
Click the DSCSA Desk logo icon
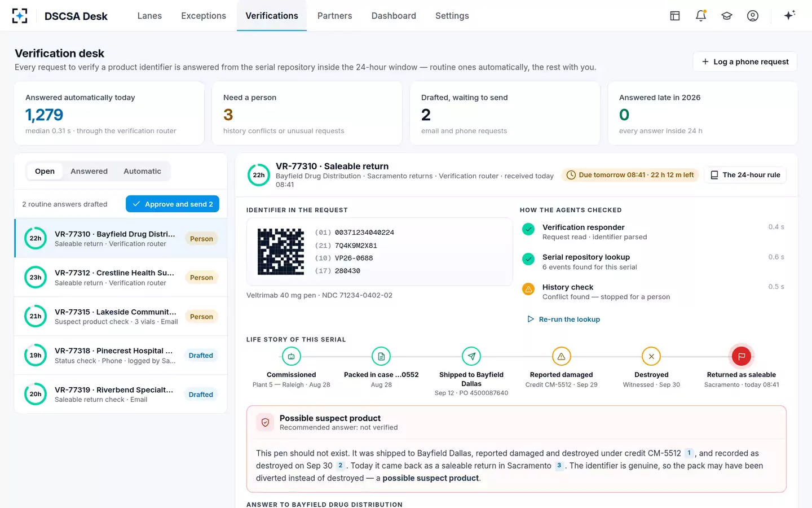point(20,16)
